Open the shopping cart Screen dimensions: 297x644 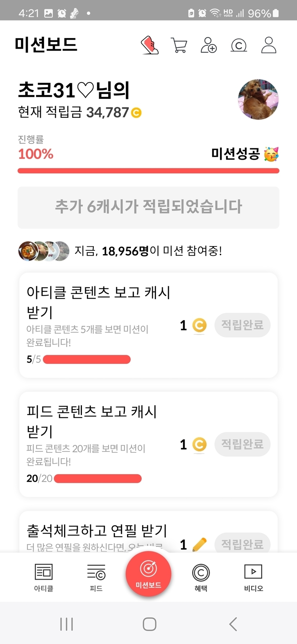click(179, 45)
